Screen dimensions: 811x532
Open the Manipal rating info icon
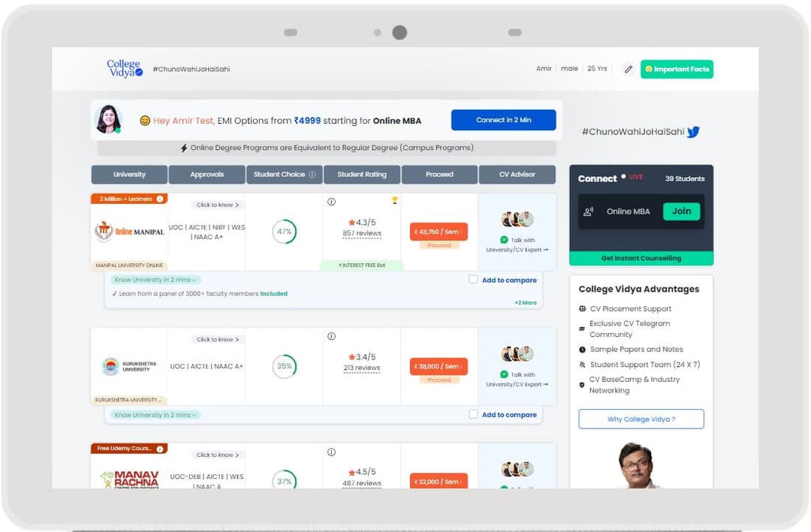point(332,202)
